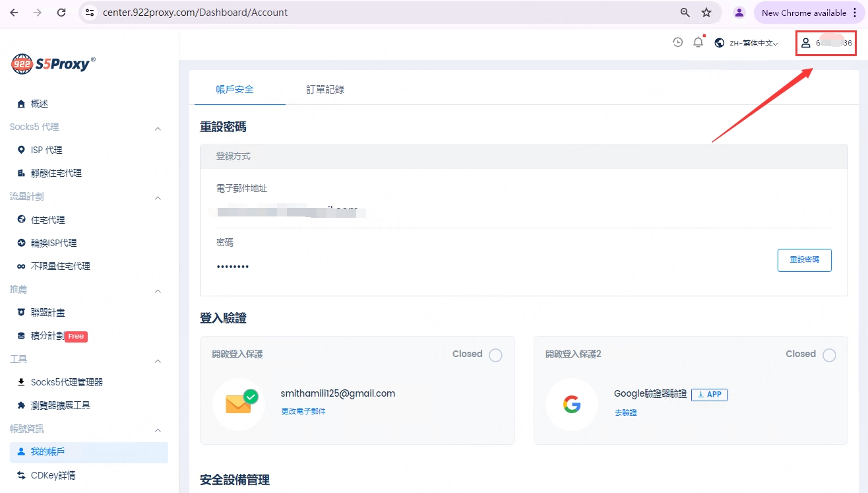Viewport: 868px width, 493px height.
Task: Collapse the 工具 sidebar section
Action: (158, 360)
